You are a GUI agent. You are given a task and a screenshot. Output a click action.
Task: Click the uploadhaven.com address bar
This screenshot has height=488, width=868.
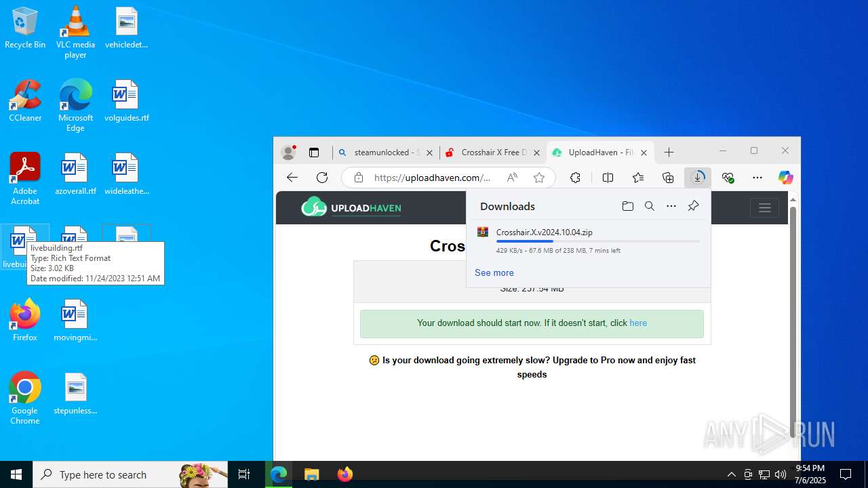431,178
